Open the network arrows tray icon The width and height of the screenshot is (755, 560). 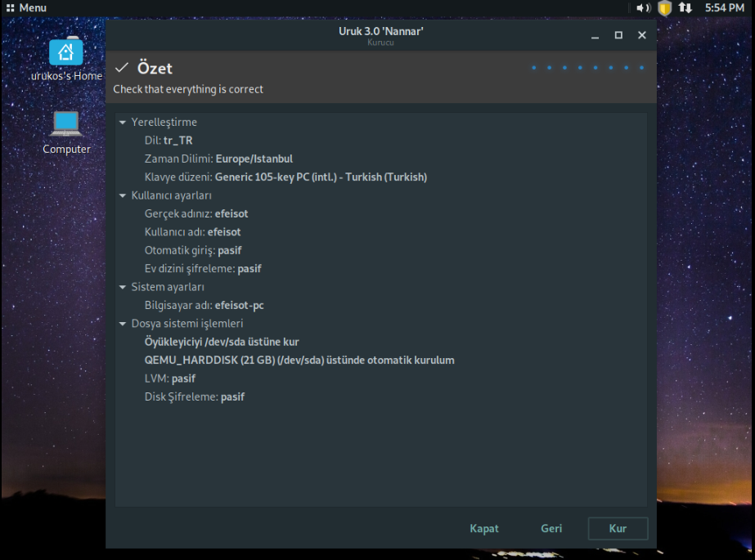click(x=685, y=7)
